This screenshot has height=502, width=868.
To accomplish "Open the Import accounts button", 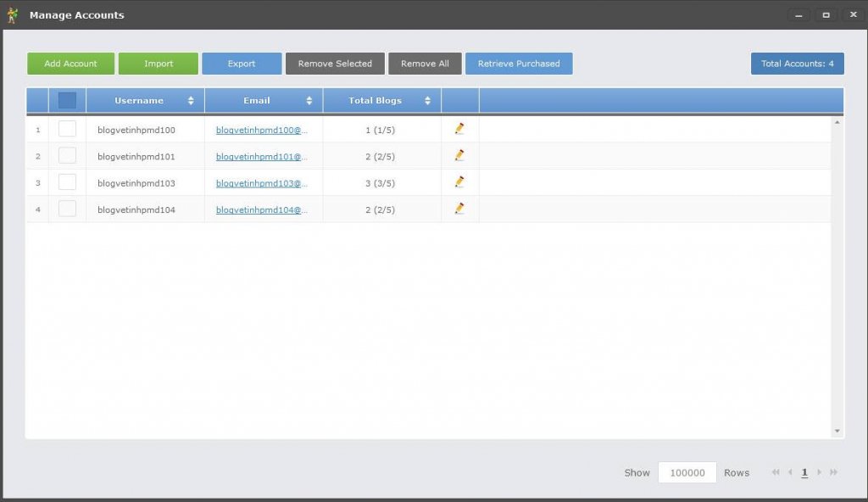I will click(x=159, y=64).
